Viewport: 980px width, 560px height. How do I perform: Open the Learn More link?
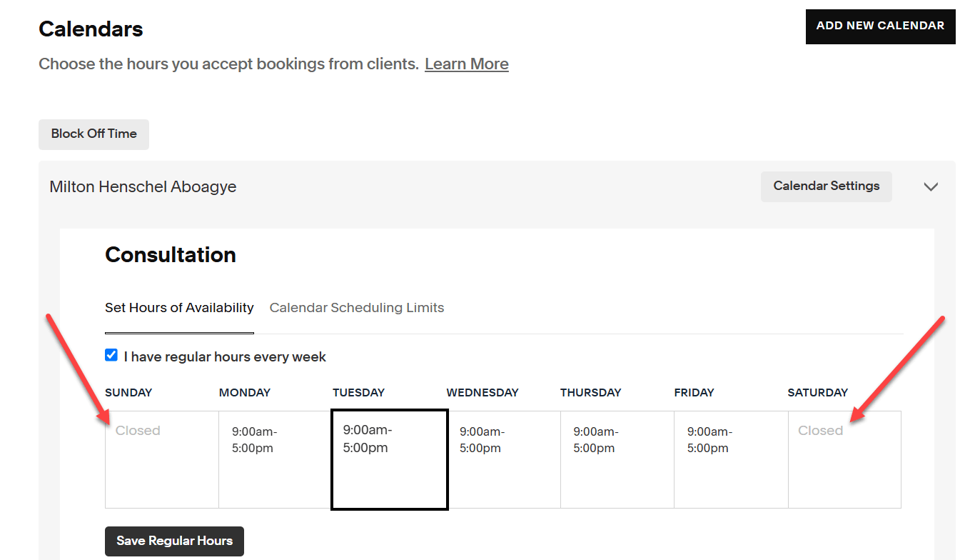click(466, 64)
